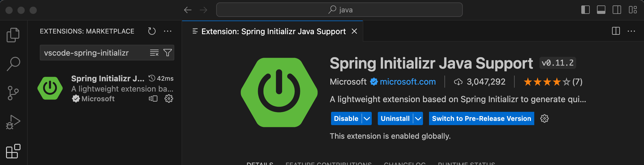Open the Source Control view

pyautogui.click(x=13, y=93)
